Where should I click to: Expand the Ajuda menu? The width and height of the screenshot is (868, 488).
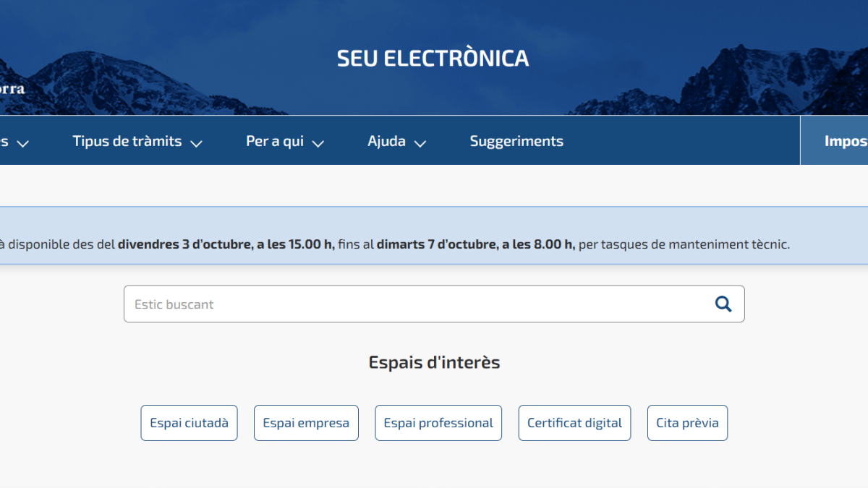click(x=388, y=141)
